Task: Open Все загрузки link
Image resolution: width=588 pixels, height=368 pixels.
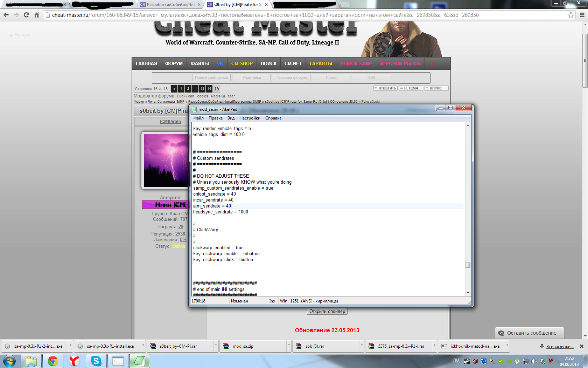Action: [560, 347]
